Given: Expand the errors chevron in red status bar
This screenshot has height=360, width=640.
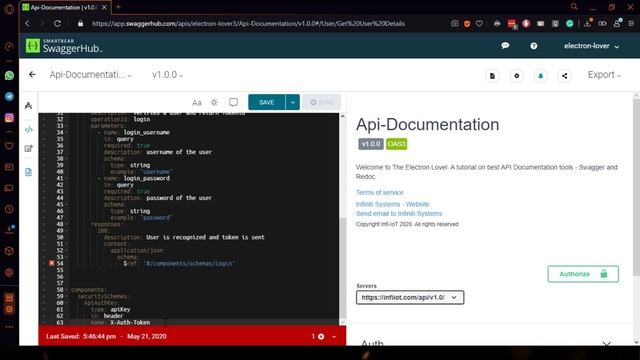Looking at the screenshot, I should click(x=334, y=337).
